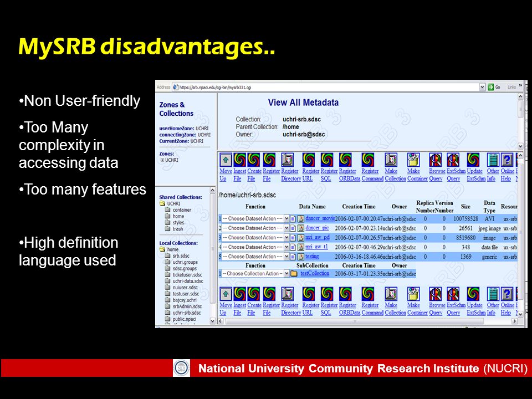The image size is (532, 399).
Task: Click Register Directory icon in upper toolbar
Action: [288, 160]
